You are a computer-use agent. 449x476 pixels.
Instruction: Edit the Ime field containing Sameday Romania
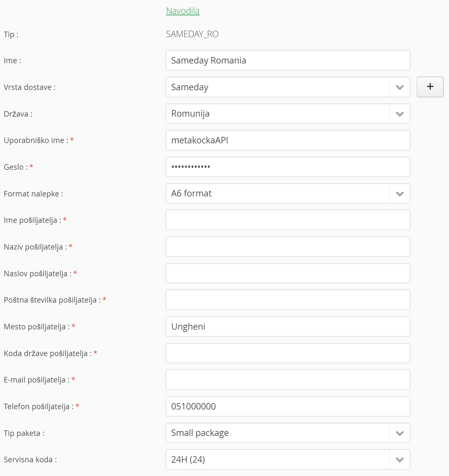click(288, 60)
